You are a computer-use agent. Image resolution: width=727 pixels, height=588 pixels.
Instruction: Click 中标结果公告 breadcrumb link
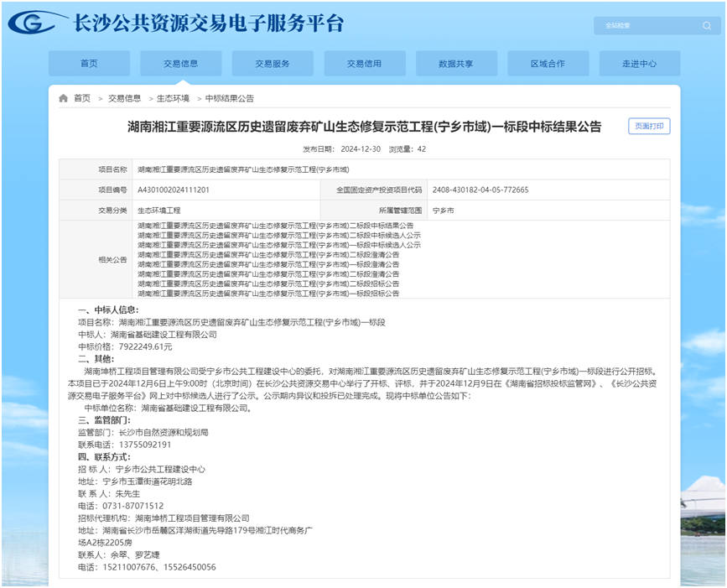tap(229, 98)
